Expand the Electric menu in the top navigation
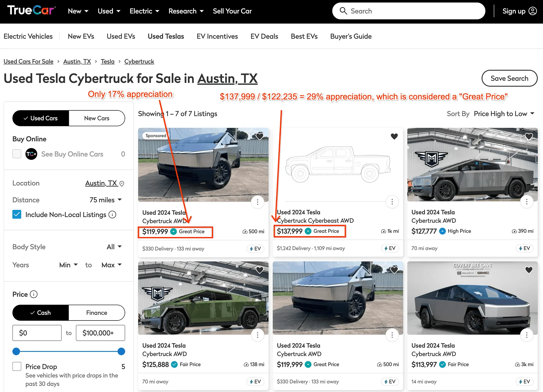Screen dimensions: 543x392 [144, 11]
